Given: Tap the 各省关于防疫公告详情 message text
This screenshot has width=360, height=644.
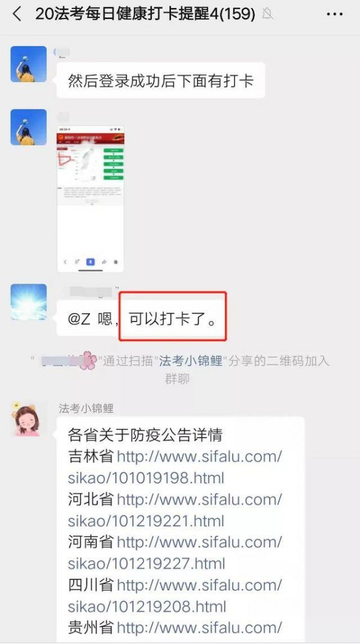Looking at the screenshot, I should (145, 435).
